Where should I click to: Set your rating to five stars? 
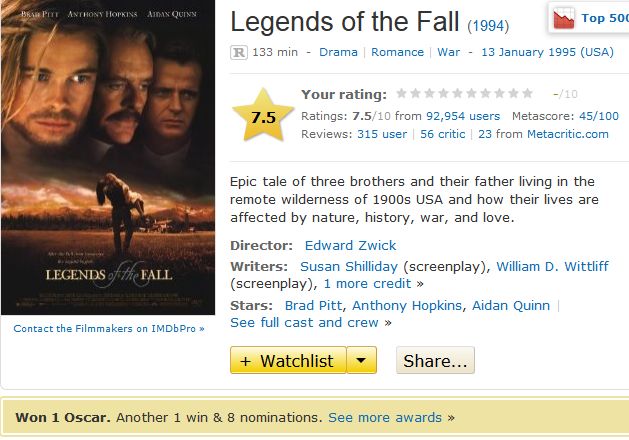(x=458, y=94)
